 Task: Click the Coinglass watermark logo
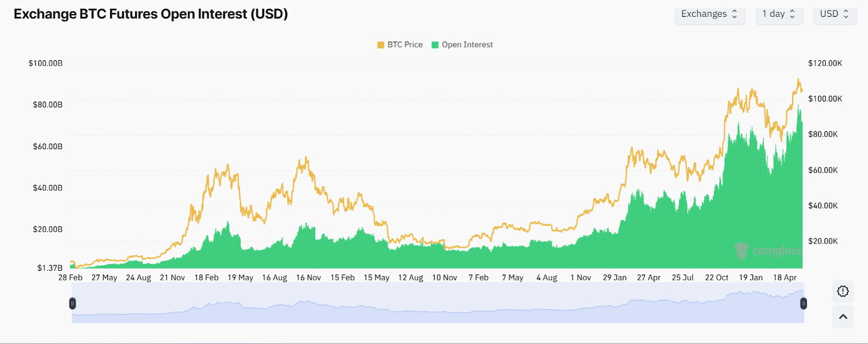tap(767, 251)
